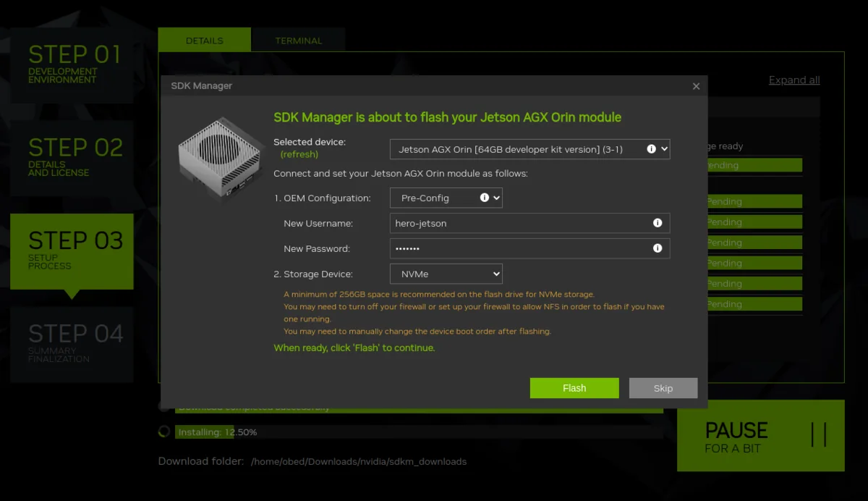Click the flash Jetson AGX Orin heading
Screen dimensions: 868x501
[447, 117]
